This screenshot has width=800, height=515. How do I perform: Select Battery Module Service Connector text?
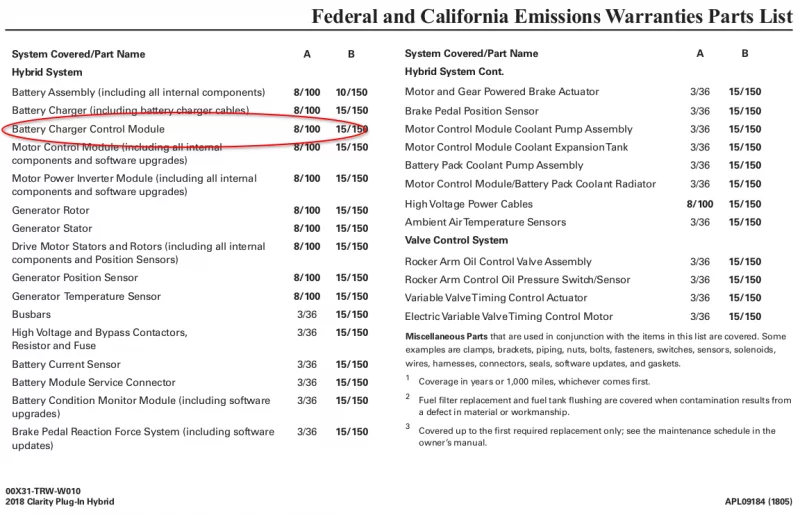(x=93, y=382)
